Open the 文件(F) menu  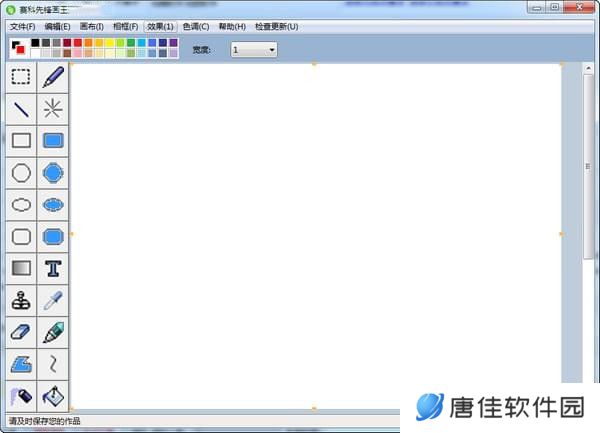tap(23, 27)
